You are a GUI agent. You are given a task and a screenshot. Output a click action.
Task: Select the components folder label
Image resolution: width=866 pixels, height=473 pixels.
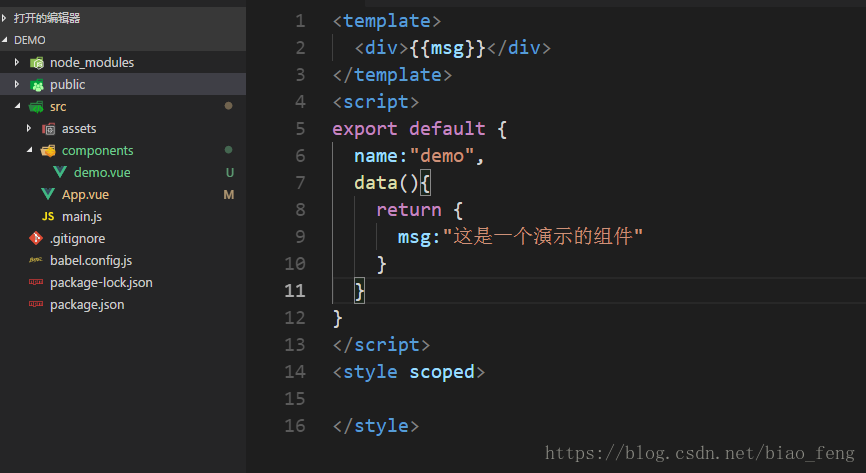(x=98, y=150)
